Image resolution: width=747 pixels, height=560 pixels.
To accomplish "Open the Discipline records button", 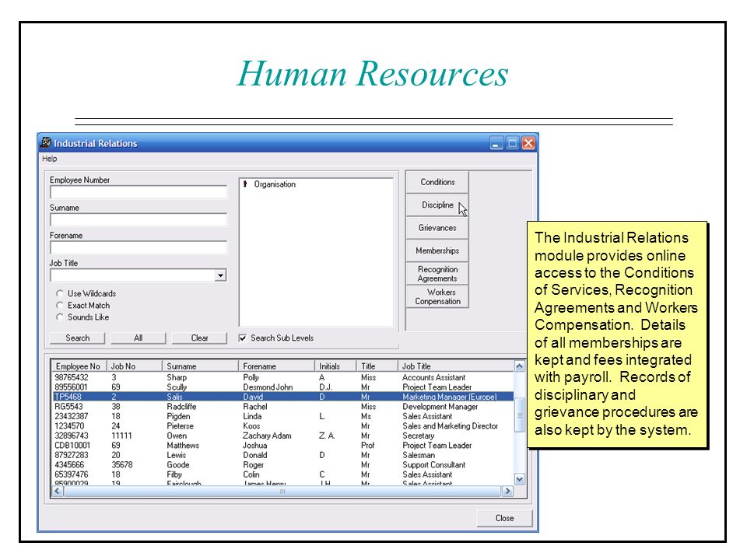I will pos(437,205).
